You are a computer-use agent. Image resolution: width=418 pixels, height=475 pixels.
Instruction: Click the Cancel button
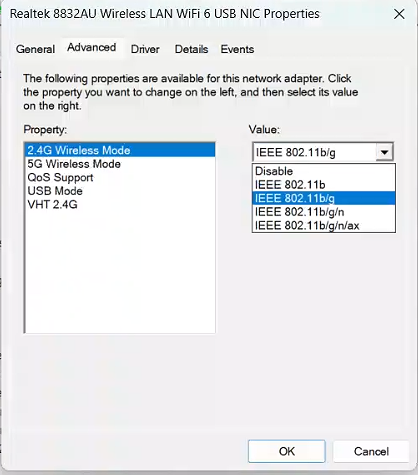(371, 451)
